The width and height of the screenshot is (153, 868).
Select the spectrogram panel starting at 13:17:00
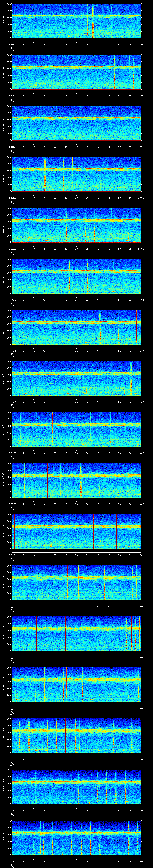click(x=77, y=72)
